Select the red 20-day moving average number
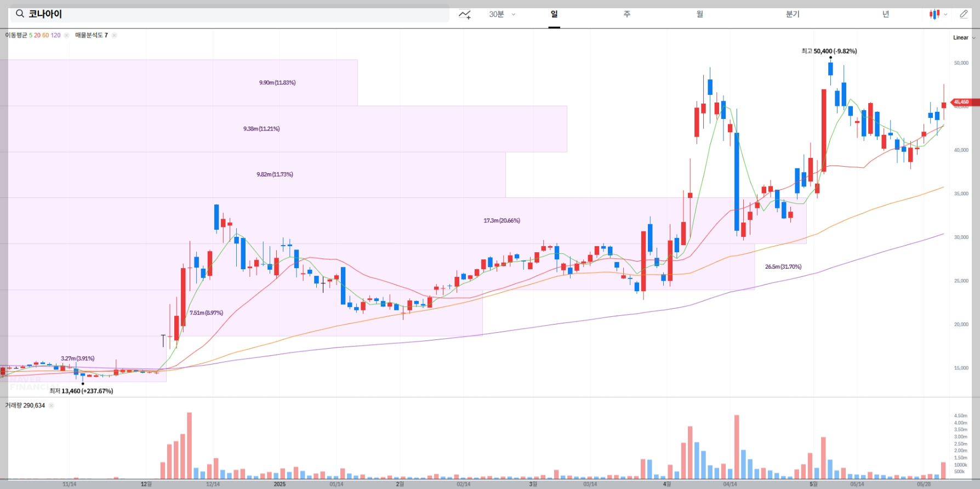 pos(37,35)
